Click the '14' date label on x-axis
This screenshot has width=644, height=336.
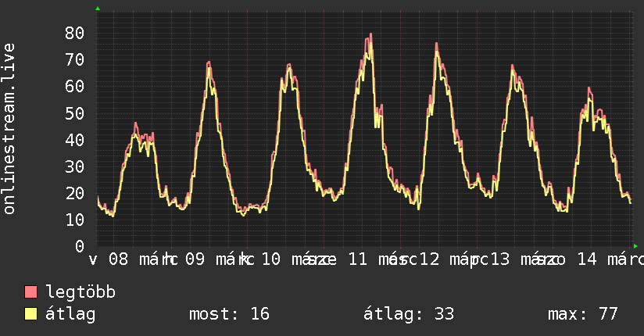(586, 259)
